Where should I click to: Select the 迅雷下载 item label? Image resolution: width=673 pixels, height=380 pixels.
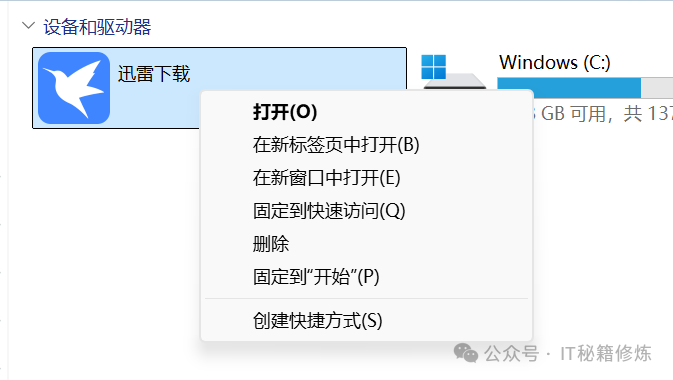(x=154, y=74)
